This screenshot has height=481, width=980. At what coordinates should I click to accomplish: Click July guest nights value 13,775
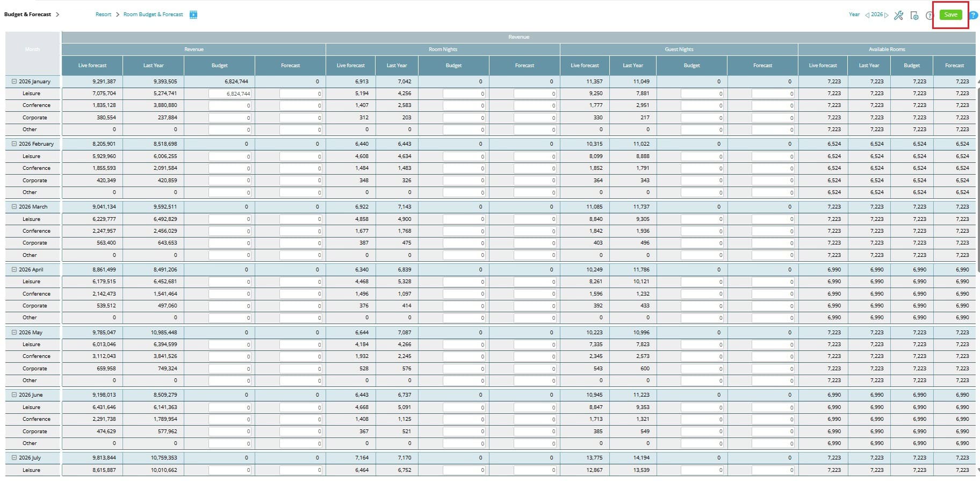(594, 458)
